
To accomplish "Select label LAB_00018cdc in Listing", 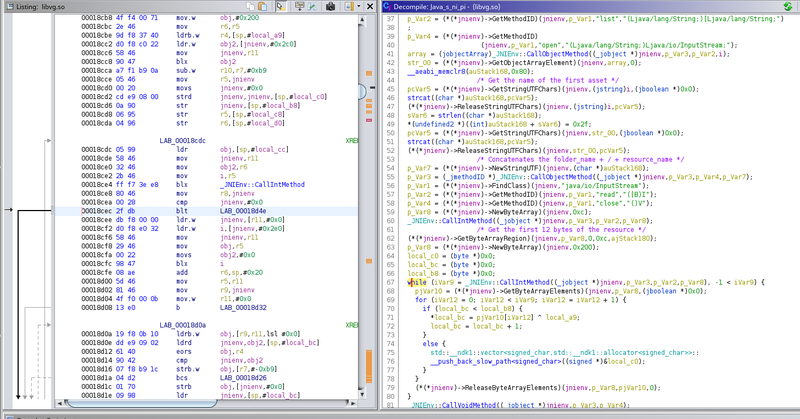I will click(182, 140).
